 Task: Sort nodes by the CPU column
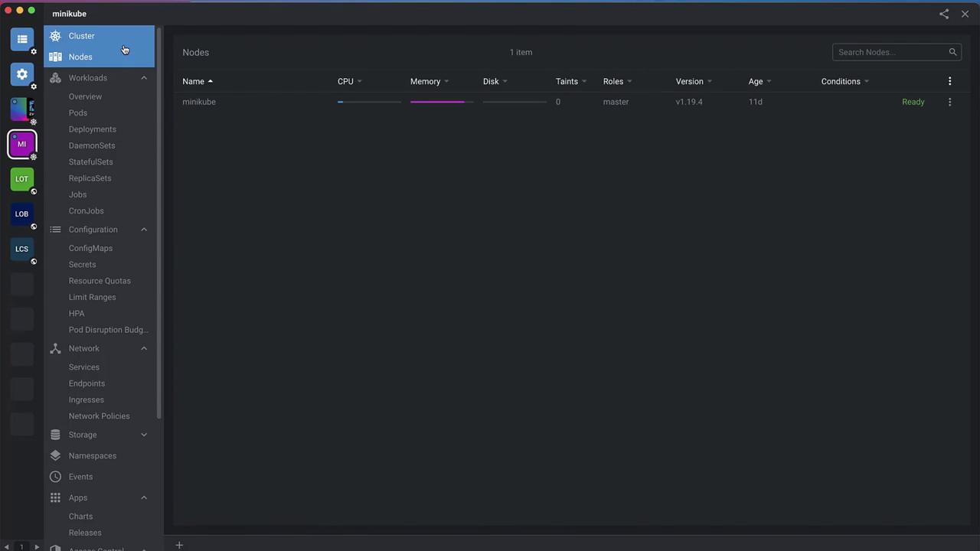(x=350, y=81)
